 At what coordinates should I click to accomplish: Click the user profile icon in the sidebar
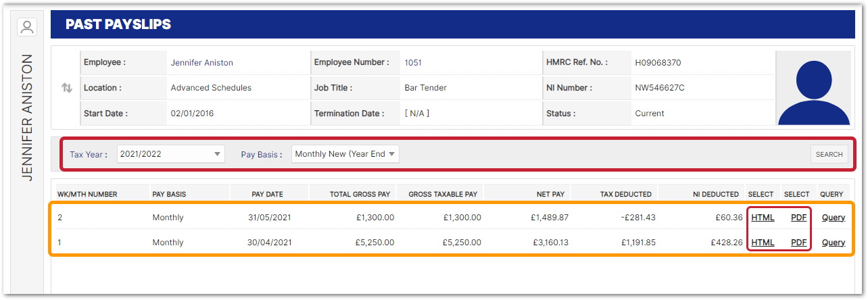coord(27,27)
